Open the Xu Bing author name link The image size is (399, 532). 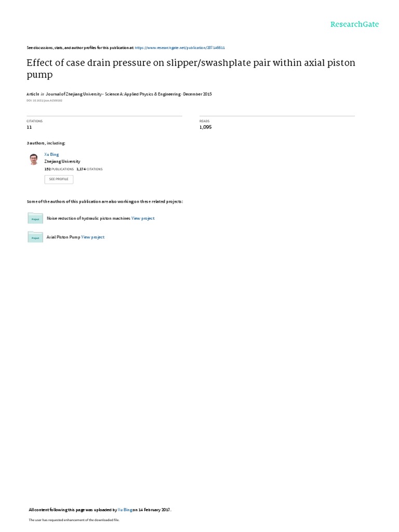pyautogui.click(x=51, y=154)
